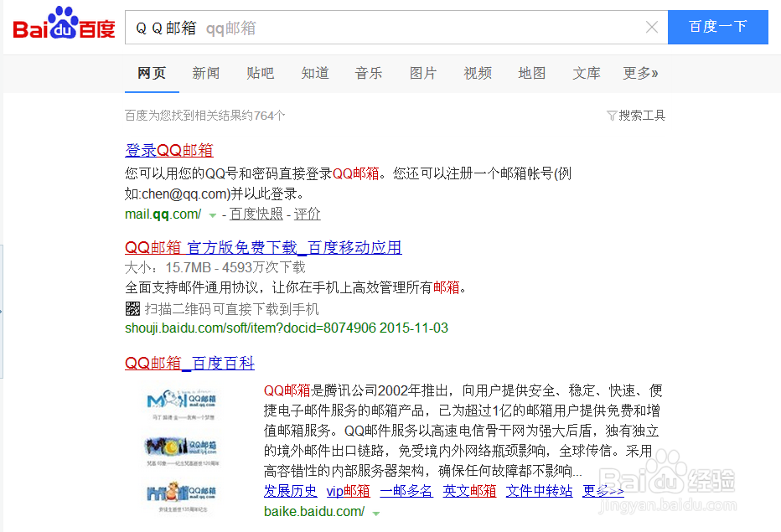Select the 网页 tab
Viewport: 781px width, 532px height.
coord(152,73)
